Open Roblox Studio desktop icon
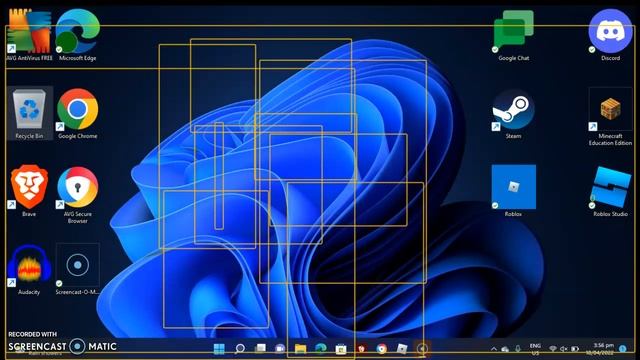 click(x=610, y=191)
